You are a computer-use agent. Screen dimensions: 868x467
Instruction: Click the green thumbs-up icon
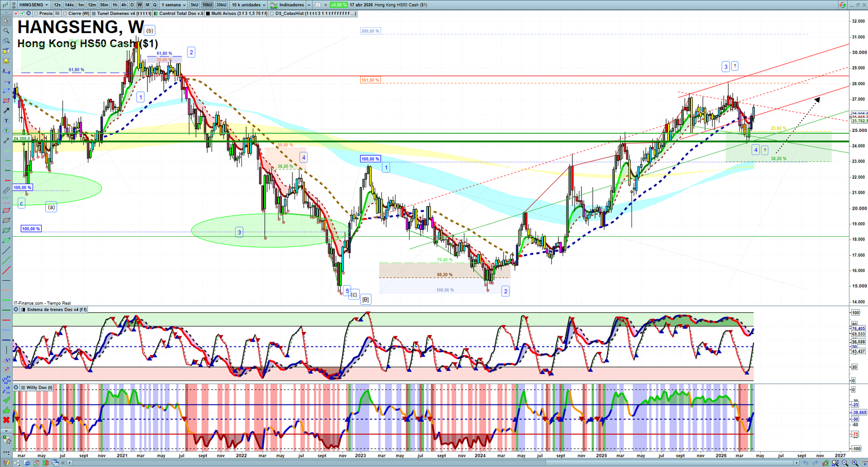pos(6,410)
